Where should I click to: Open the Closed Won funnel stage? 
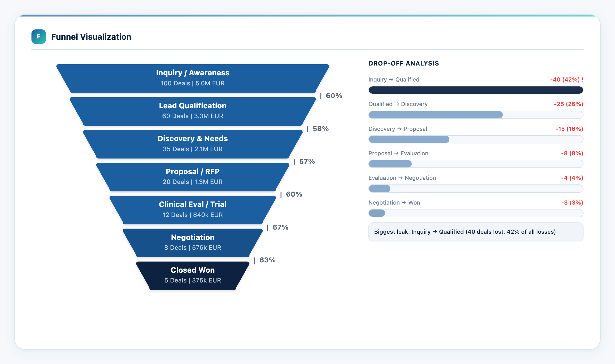click(193, 276)
